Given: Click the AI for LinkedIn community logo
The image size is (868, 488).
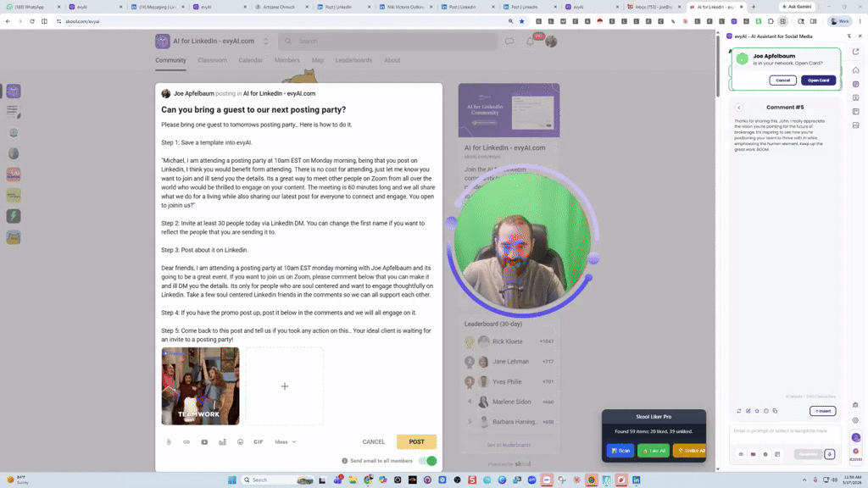Looking at the screenshot, I should 162,41.
